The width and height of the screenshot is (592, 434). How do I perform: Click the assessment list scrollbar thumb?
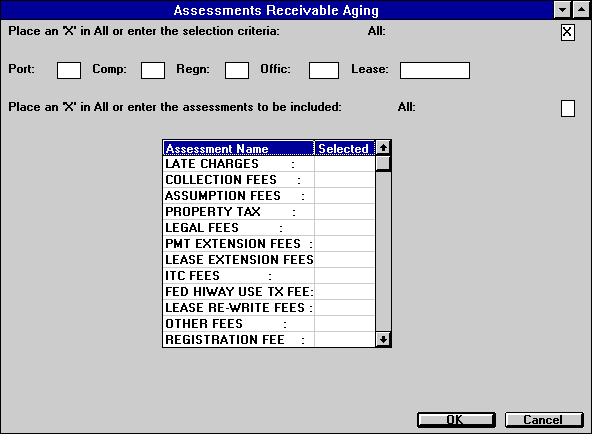(383, 163)
